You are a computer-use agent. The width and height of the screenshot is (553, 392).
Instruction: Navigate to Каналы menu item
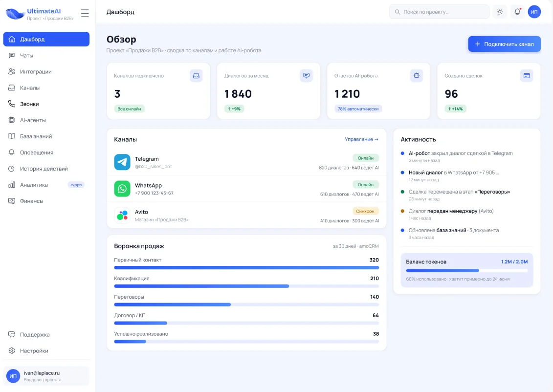(46, 88)
